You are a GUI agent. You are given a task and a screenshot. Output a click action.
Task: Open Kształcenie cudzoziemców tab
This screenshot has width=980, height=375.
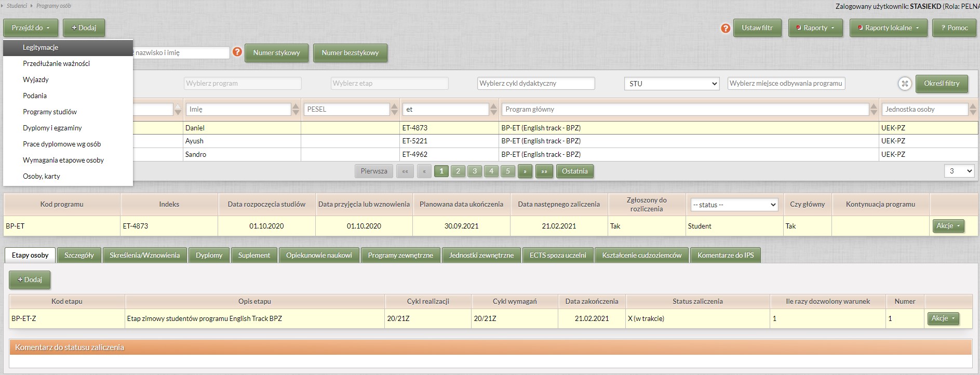(x=642, y=255)
